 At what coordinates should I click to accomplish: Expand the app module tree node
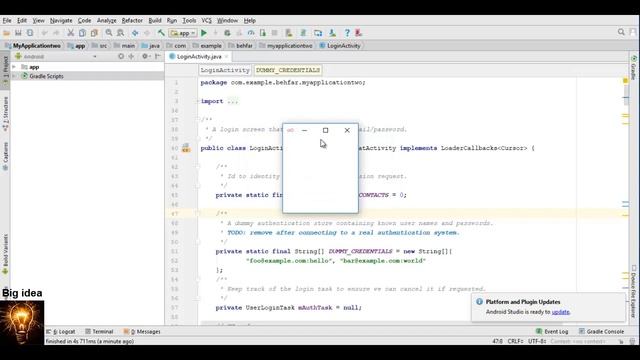point(14,67)
